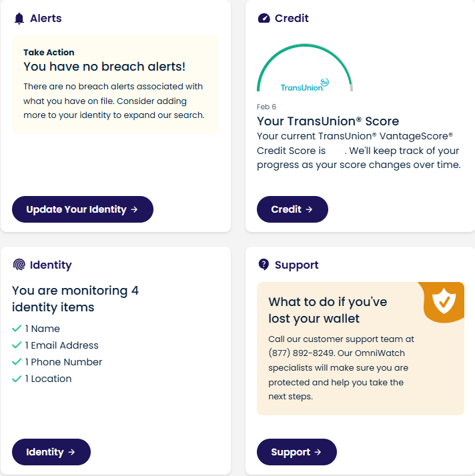Viewport: 475px width, 476px height.
Task: Open the Identity button
Action: click(x=51, y=452)
